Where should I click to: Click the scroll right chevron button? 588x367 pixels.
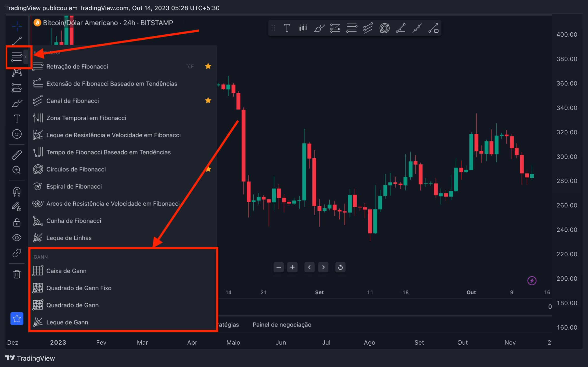click(x=323, y=267)
